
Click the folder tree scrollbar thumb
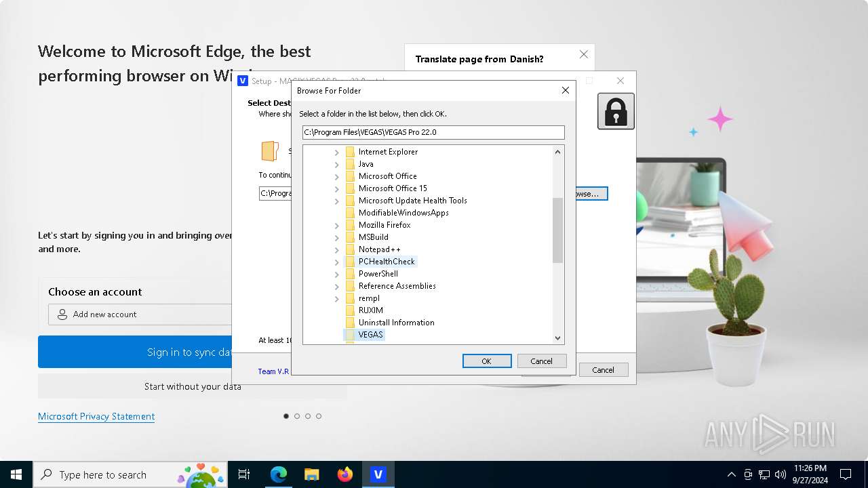pyautogui.click(x=558, y=230)
